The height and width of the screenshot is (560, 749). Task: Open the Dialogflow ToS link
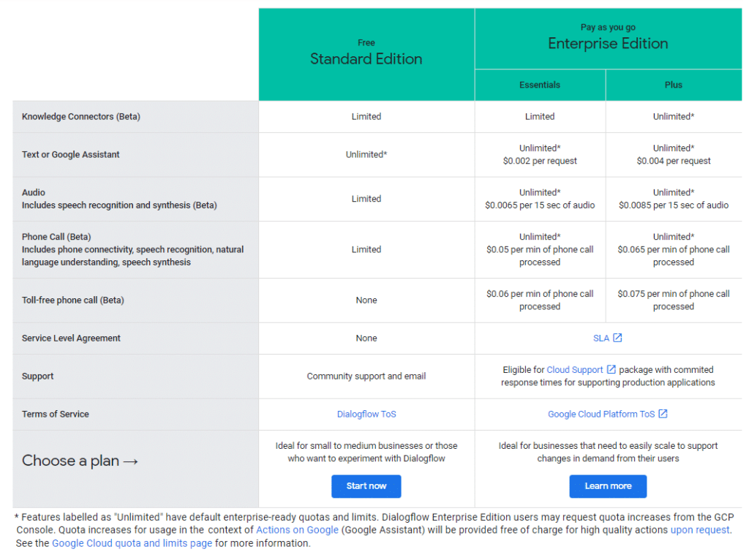(x=366, y=414)
